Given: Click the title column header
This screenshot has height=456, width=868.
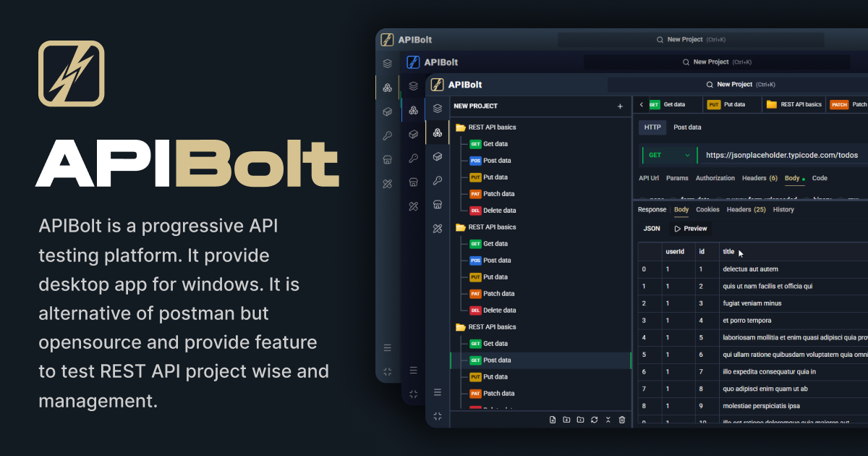Looking at the screenshot, I should coord(728,252).
